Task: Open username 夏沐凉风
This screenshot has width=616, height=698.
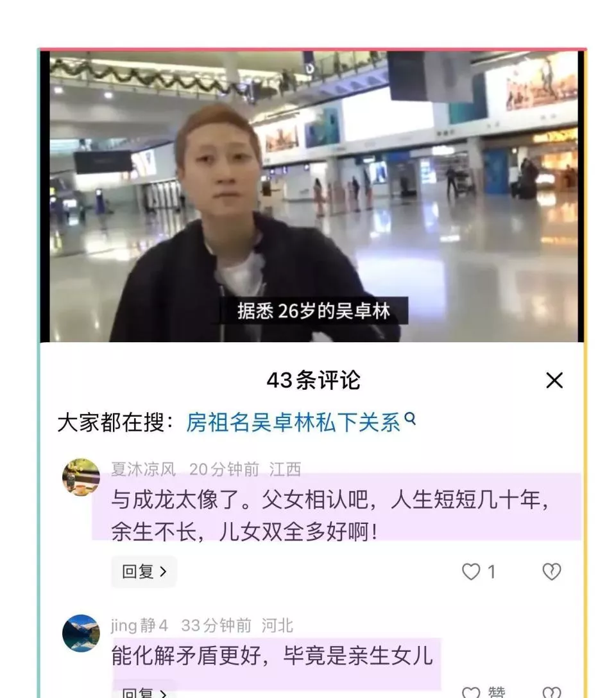Action: pos(143,469)
